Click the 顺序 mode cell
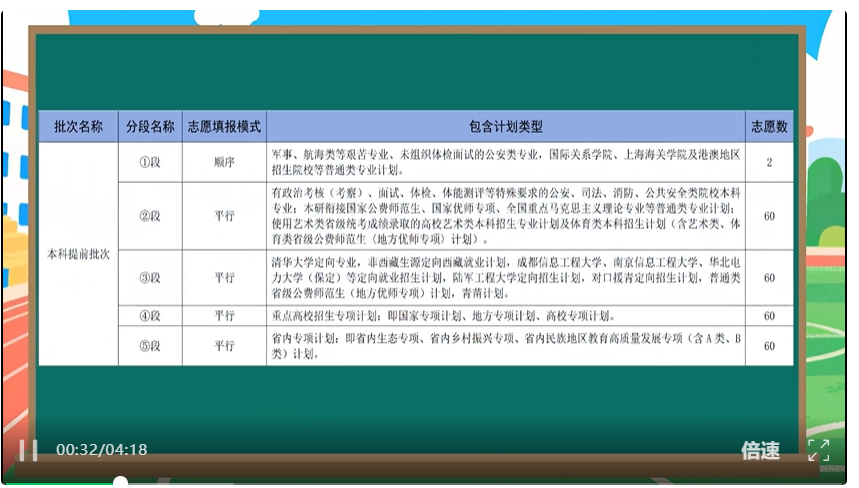 click(224, 162)
